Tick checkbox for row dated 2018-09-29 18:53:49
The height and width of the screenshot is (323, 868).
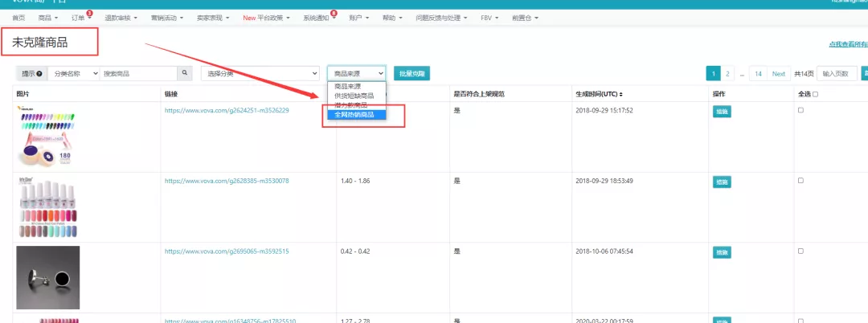coord(800,180)
